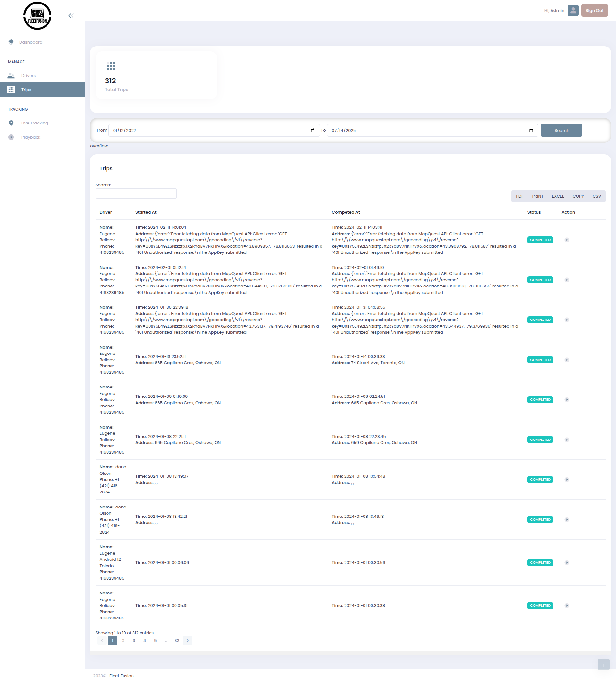Click the Total Trips grid icon

(111, 66)
